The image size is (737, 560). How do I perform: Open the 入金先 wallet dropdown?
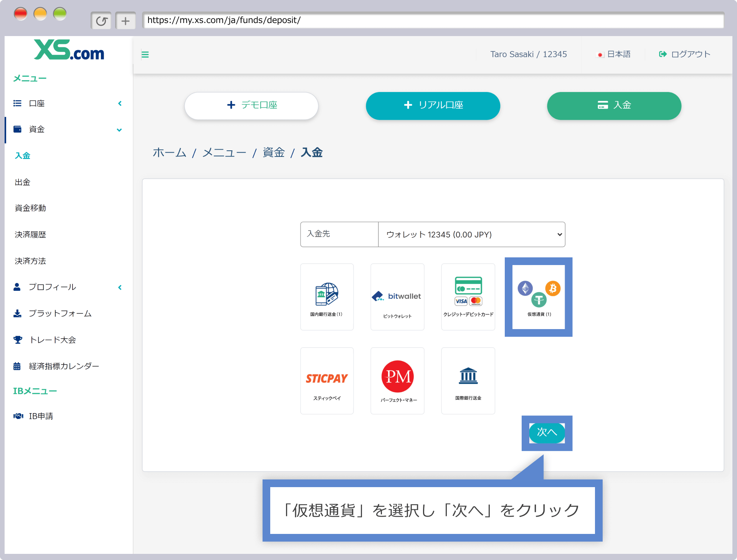coord(471,234)
